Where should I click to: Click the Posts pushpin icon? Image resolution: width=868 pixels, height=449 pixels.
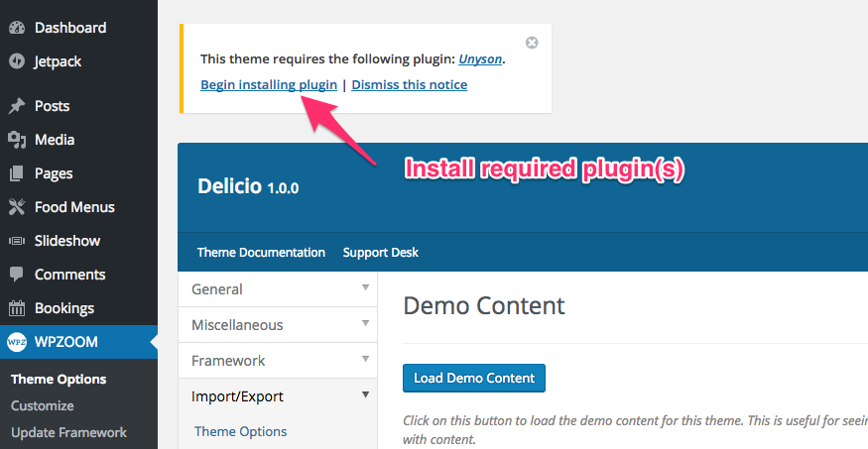pos(17,106)
